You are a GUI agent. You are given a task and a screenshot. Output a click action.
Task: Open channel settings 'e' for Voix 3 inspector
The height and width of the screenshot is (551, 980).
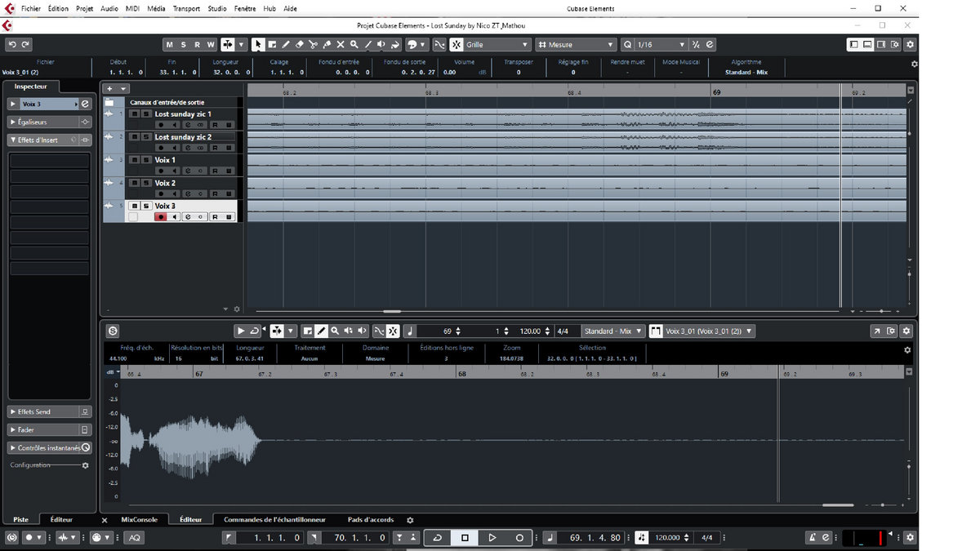(85, 104)
